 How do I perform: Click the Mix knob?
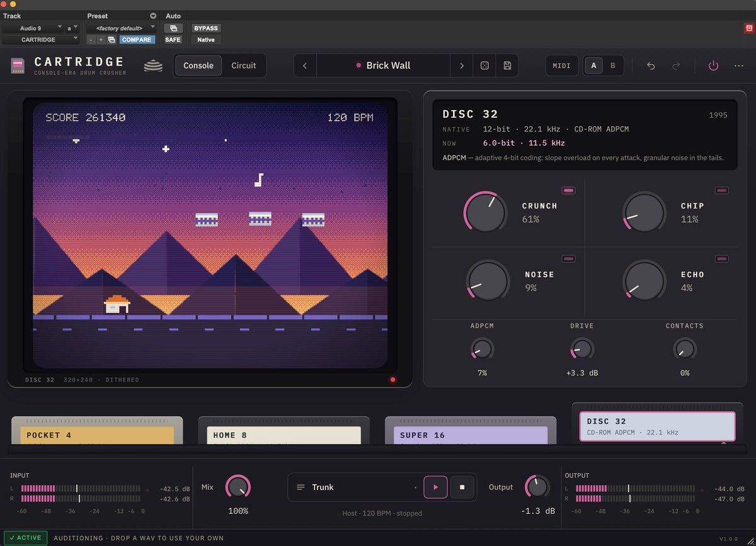238,487
